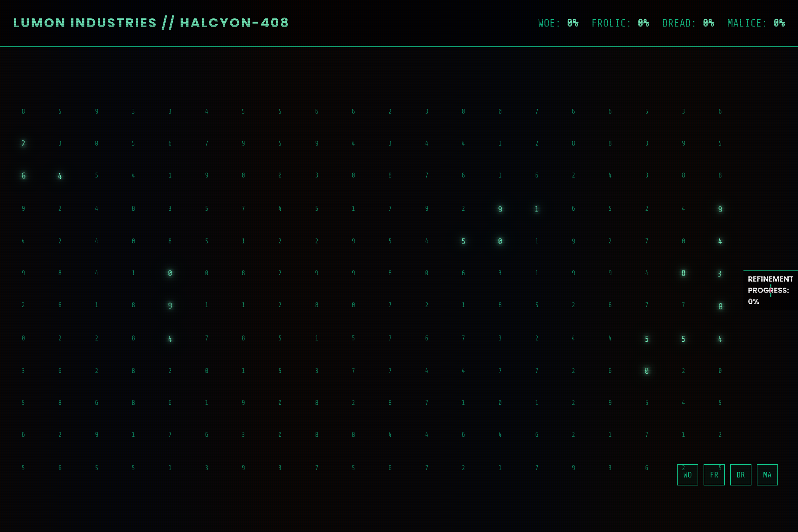This screenshot has height=532, width=798.
Task: Select highlighted 8 left of highlighted 3
Action: (683, 273)
